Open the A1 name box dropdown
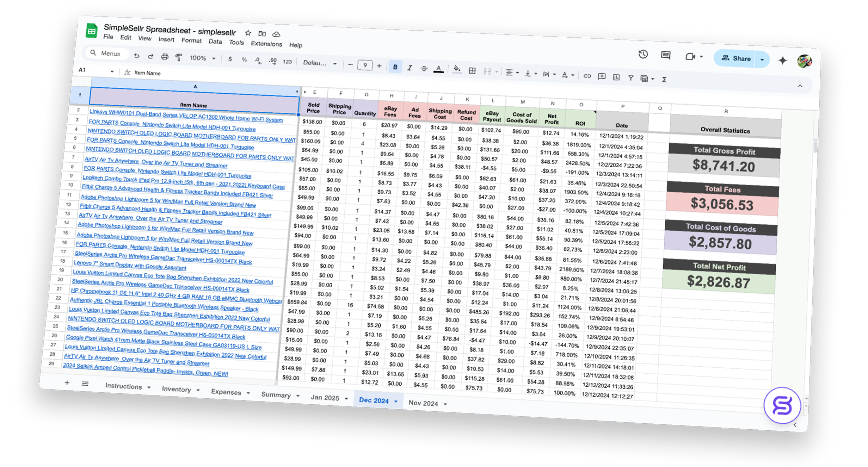868x467 pixels. coord(112,71)
